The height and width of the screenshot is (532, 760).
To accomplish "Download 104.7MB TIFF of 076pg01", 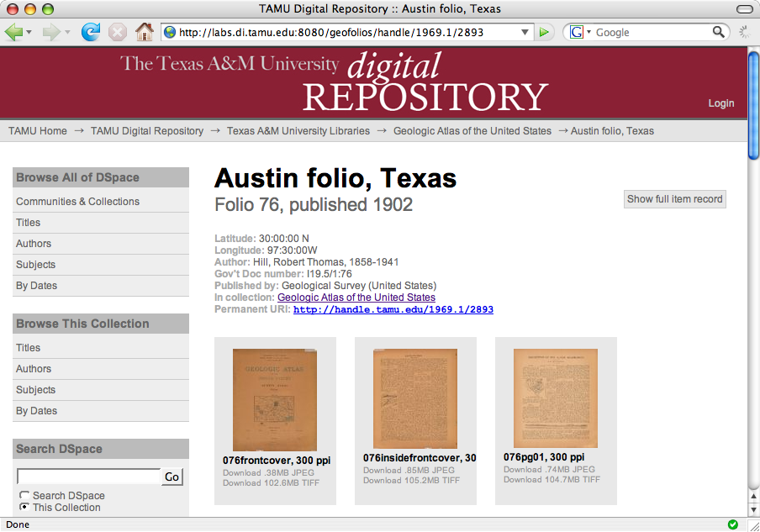I will click(x=552, y=480).
